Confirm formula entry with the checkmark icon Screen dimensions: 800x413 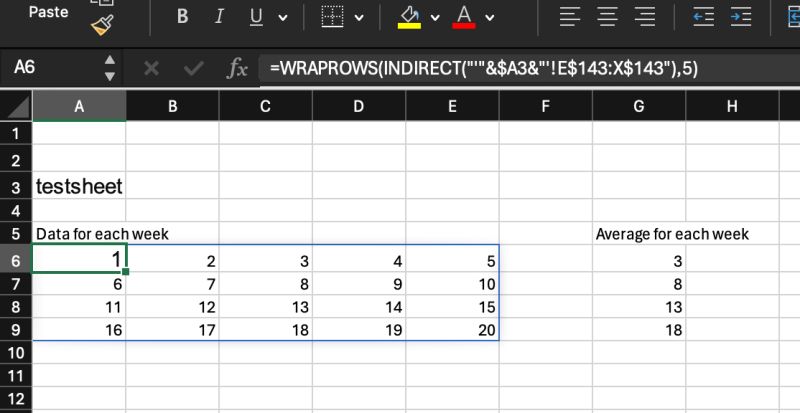(x=193, y=68)
